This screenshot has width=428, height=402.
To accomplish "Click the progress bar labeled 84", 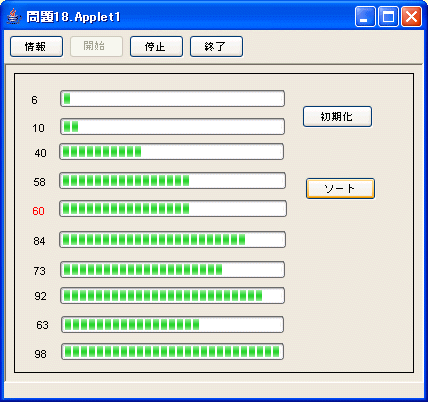I will click(173, 240).
